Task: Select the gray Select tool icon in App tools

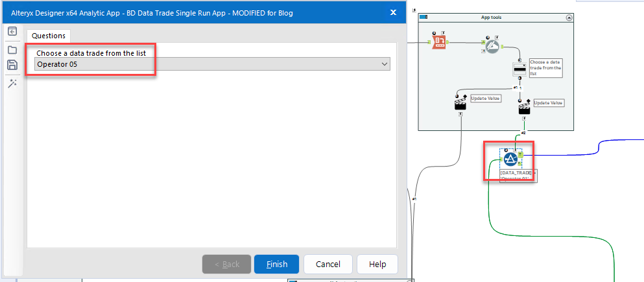Action: (x=491, y=47)
